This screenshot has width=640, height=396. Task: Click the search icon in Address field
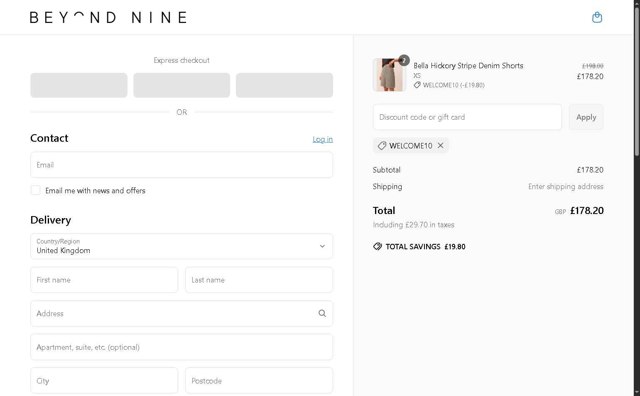(x=322, y=314)
